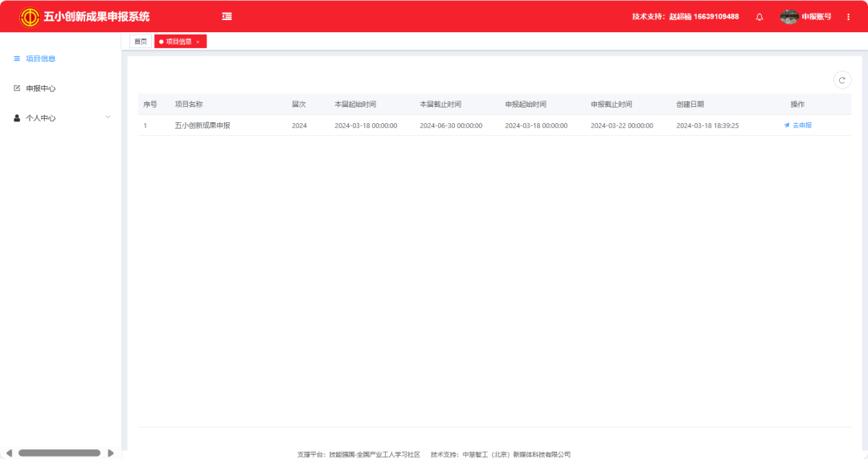Viewport: 868px width, 459px height.
Task: Click the 支撑平台 footer text
Action: point(358,454)
